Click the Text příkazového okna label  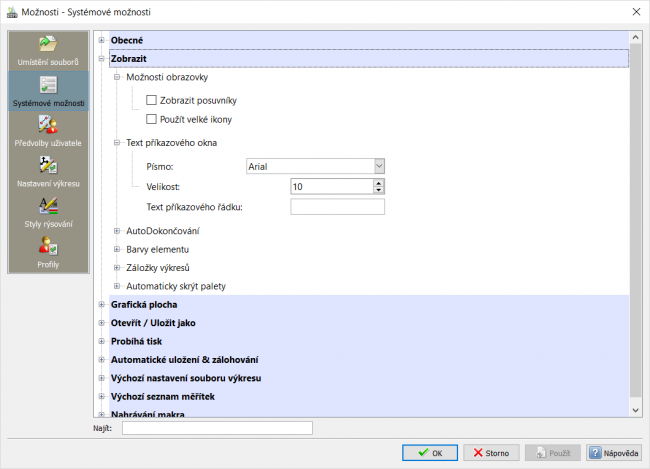(x=172, y=143)
